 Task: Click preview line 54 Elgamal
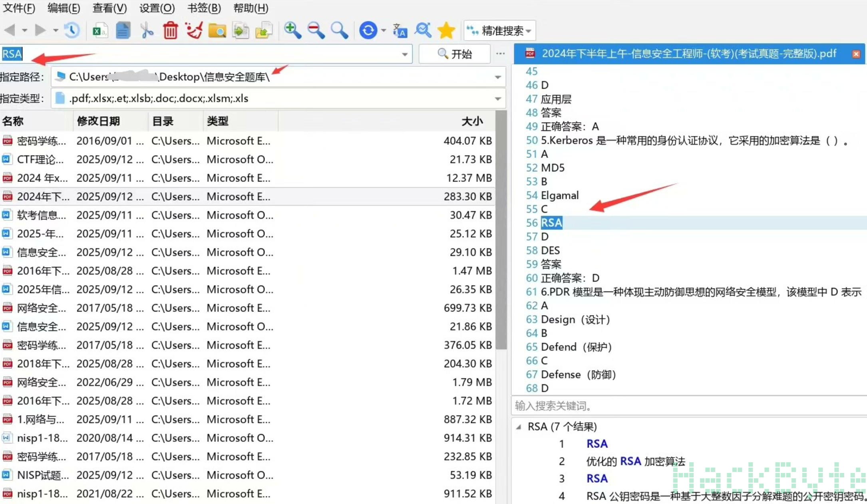click(x=559, y=195)
